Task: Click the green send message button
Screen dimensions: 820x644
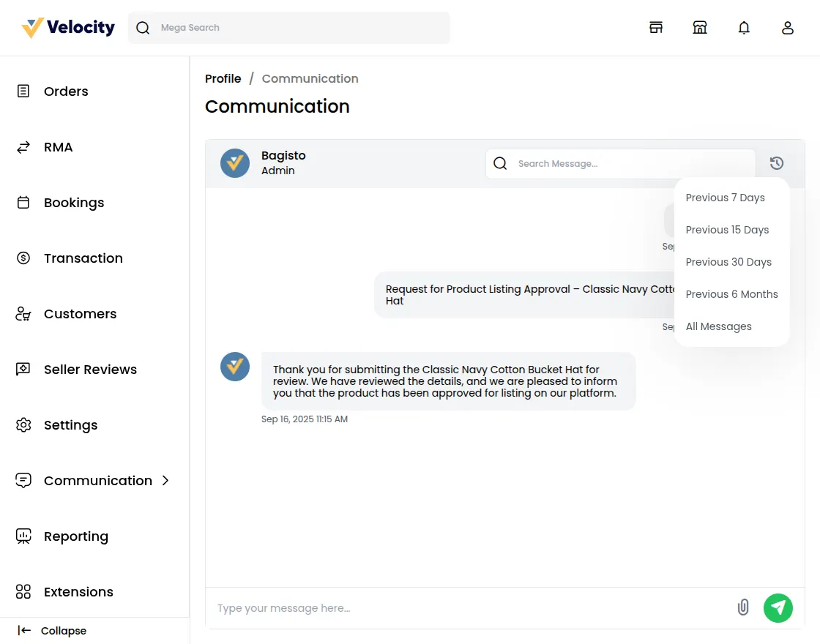Action: pyautogui.click(x=778, y=607)
